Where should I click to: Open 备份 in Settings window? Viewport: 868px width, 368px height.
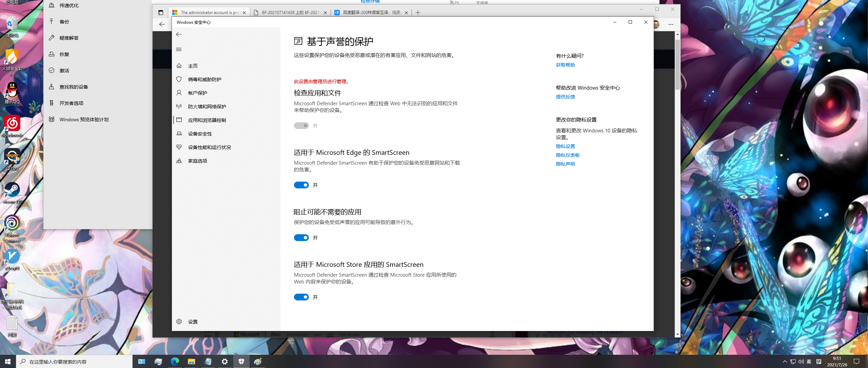click(98, 22)
